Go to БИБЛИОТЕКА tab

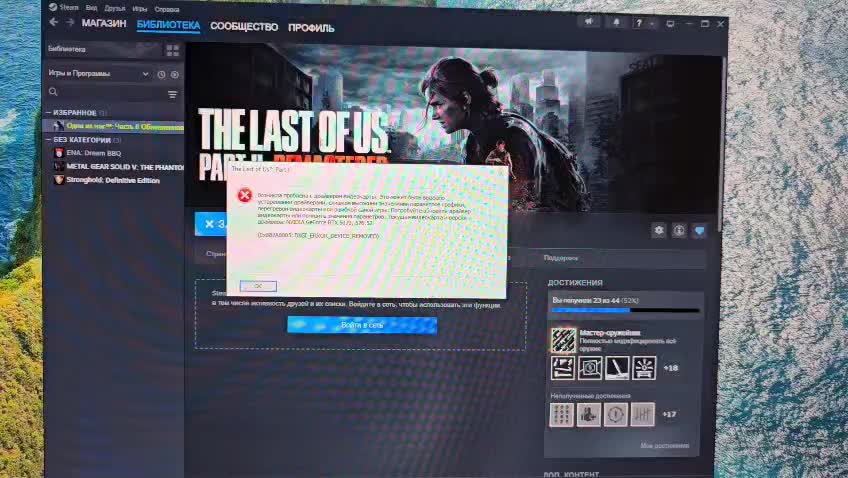pyautogui.click(x=168, y=25)
